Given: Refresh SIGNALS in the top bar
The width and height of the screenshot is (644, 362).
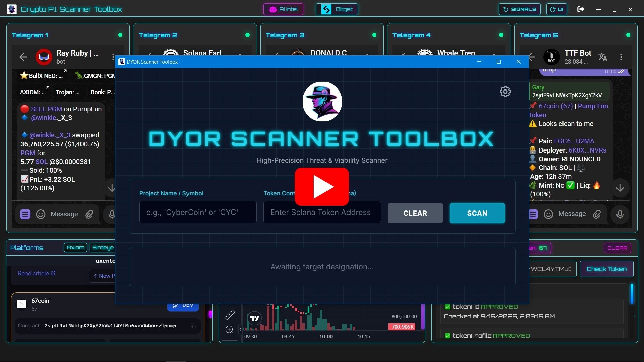Looking at the screenshot, I should tap(520, 9).
